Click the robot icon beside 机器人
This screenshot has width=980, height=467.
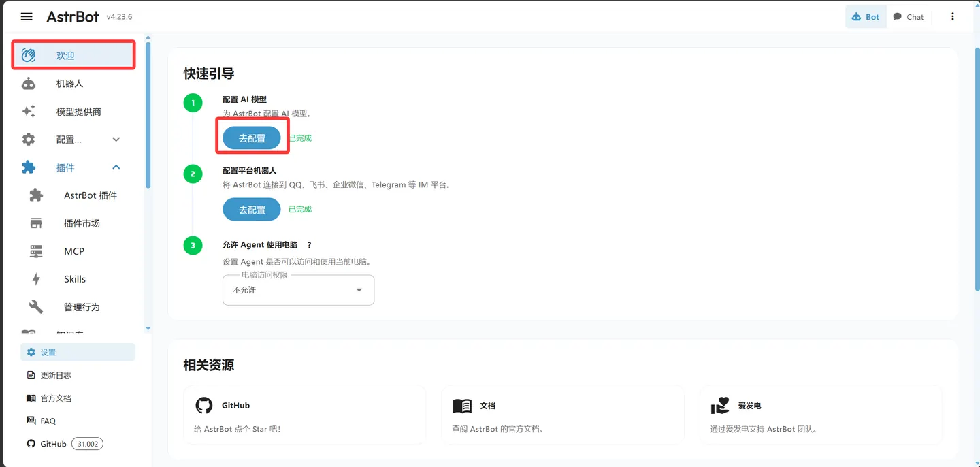pyautogui.click(x=29, y=84)
